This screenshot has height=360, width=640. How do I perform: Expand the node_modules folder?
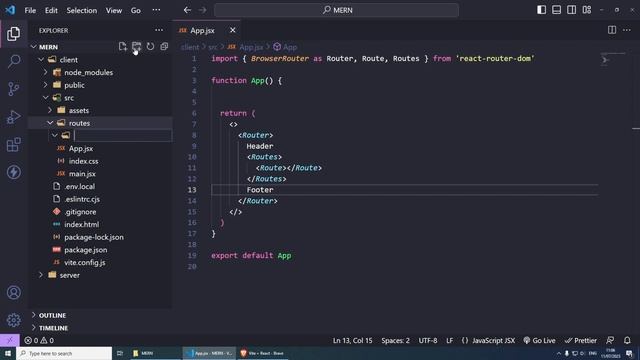(x=45, y=72)
